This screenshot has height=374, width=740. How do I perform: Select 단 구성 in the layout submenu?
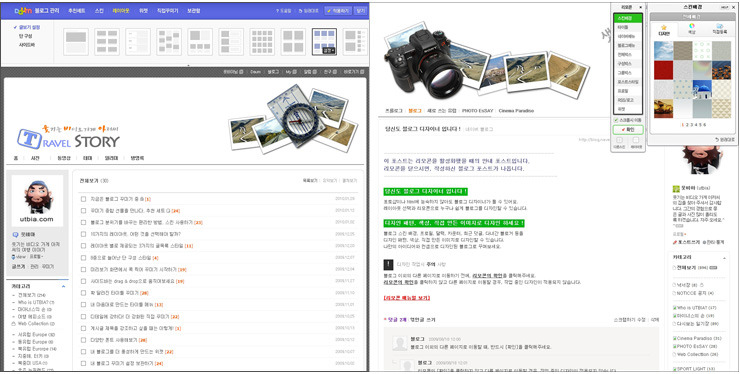[x=25, y=36]
